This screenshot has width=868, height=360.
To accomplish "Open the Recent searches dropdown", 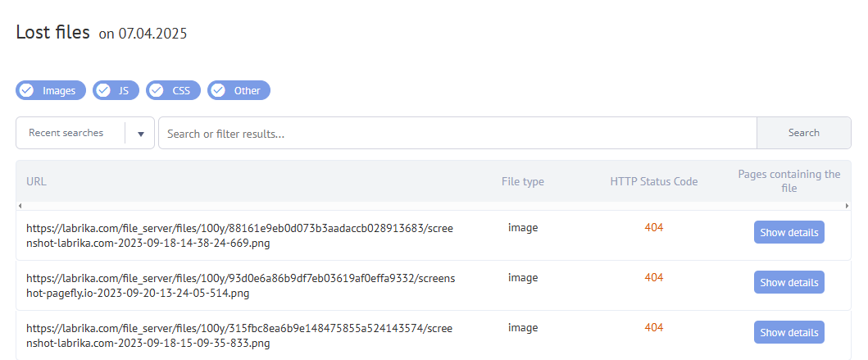I will [x=84, y=133].
